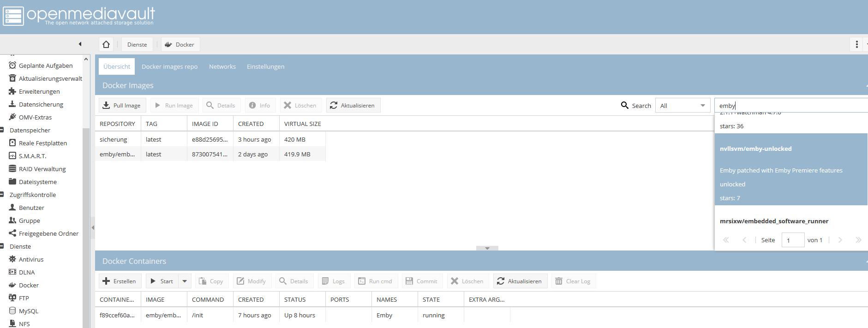
Task: Click the Info button
Action: pyautogui.click(x=260, y=105)
